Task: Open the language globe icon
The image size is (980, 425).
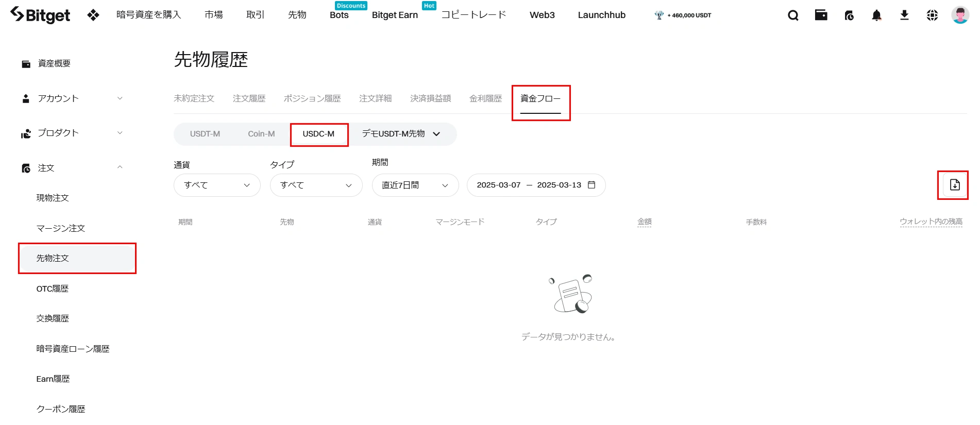Action: coord(932,15)
